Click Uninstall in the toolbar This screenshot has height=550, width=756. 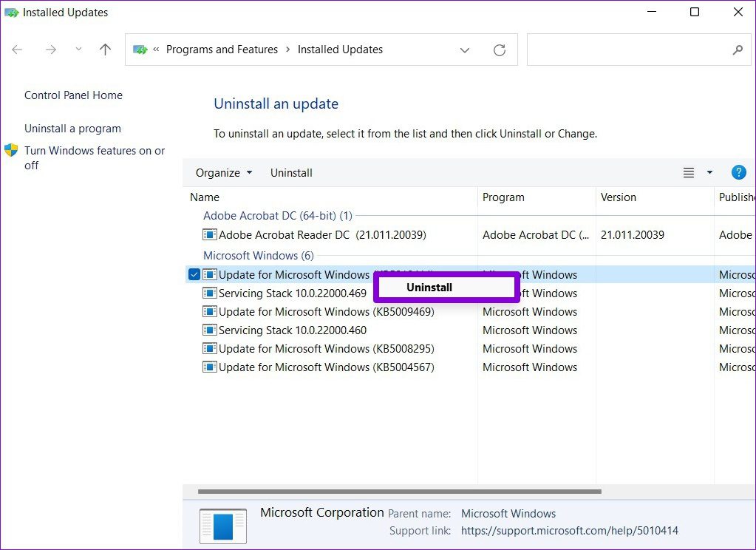click(x=291, y=173)
